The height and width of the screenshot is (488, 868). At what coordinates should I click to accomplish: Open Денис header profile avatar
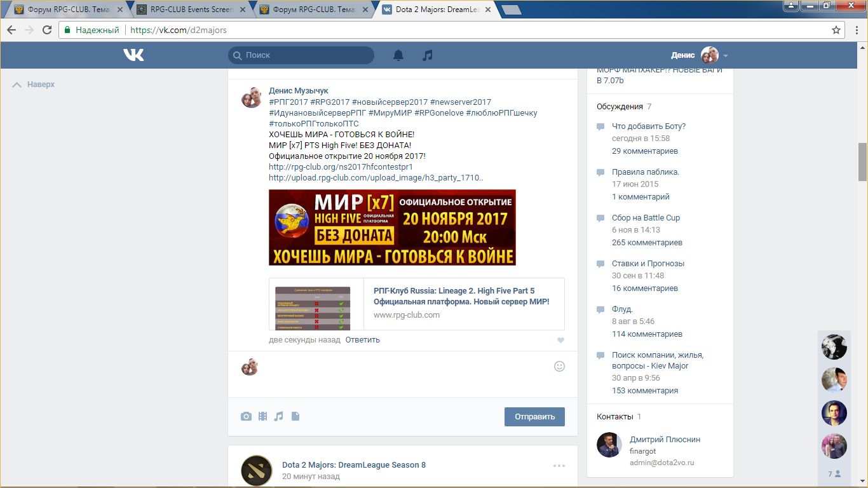click(709, 55)
